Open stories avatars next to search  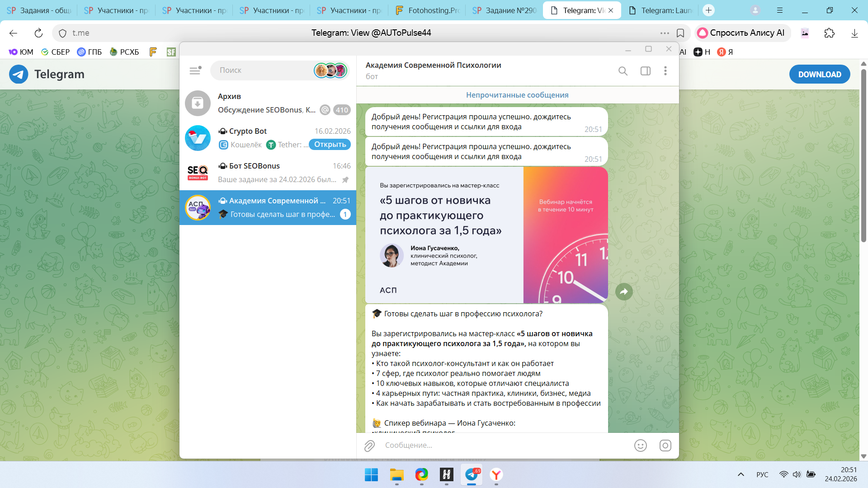point(330,70)
